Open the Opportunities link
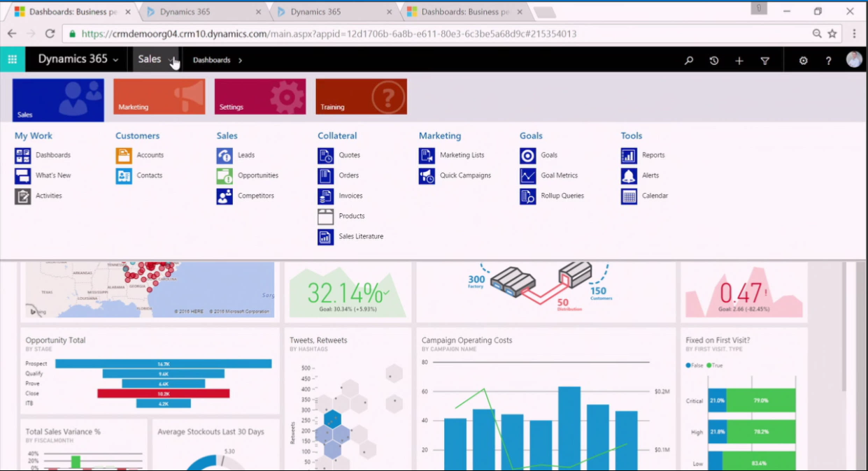The width and height of the screenshot is (868, 471). tap(258, 175)
